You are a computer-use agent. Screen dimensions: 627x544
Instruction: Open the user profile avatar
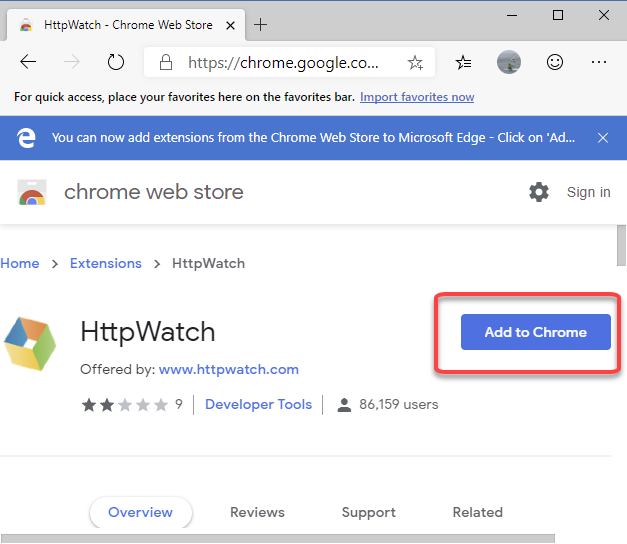[509, 62]
